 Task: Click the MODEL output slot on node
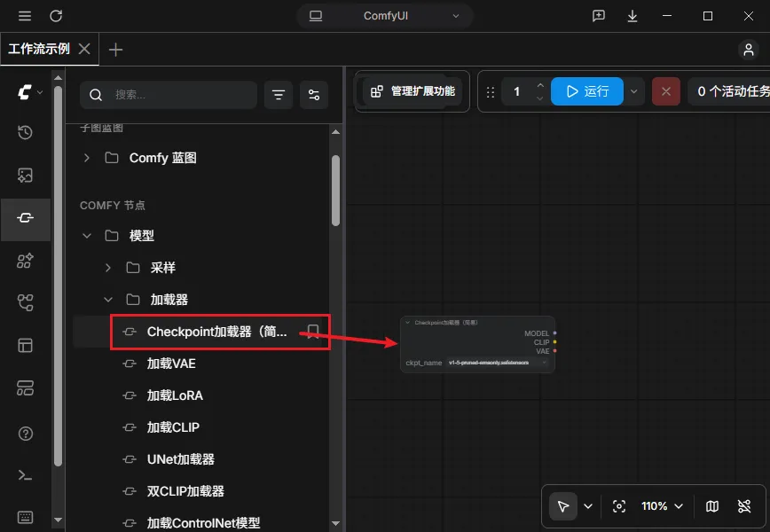coord(555,333)
